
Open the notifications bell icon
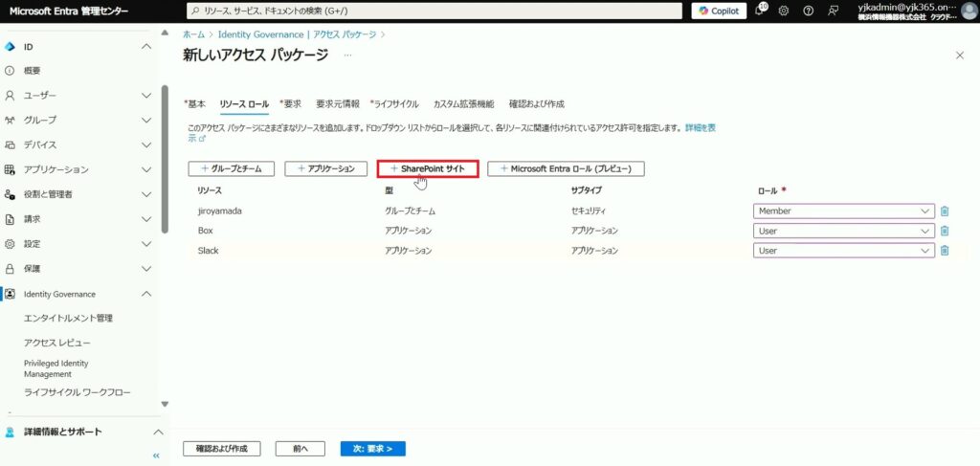tap(759, 11)
